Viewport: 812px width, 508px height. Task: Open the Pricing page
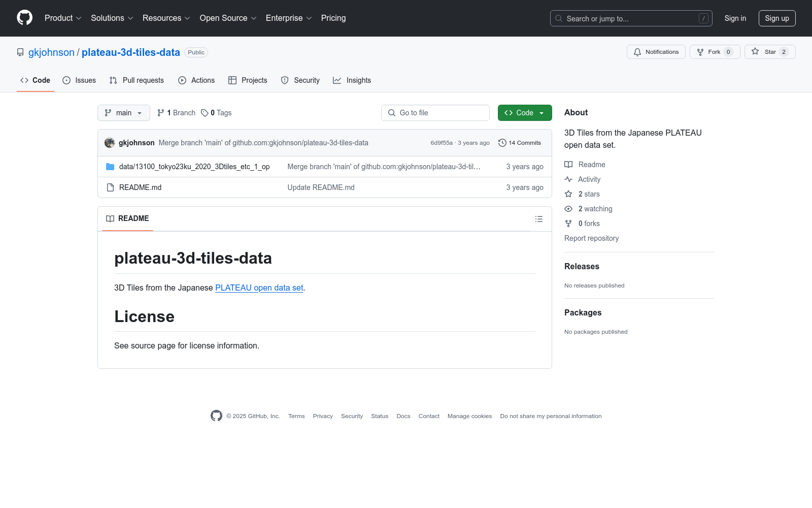pos(333,18)
